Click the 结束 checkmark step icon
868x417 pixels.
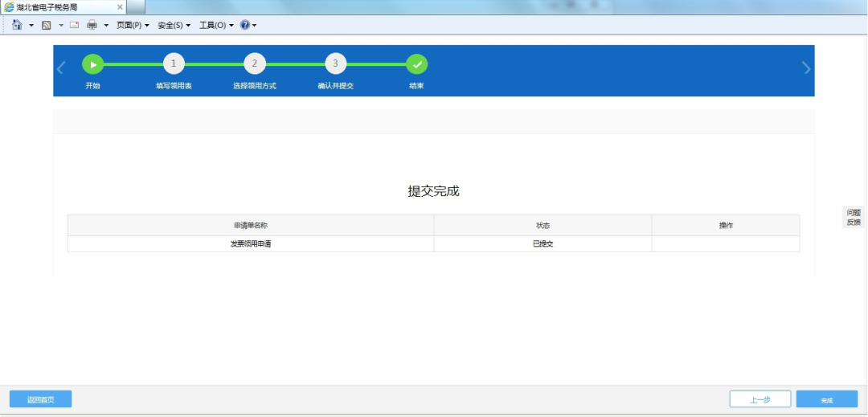coord(417,65)
